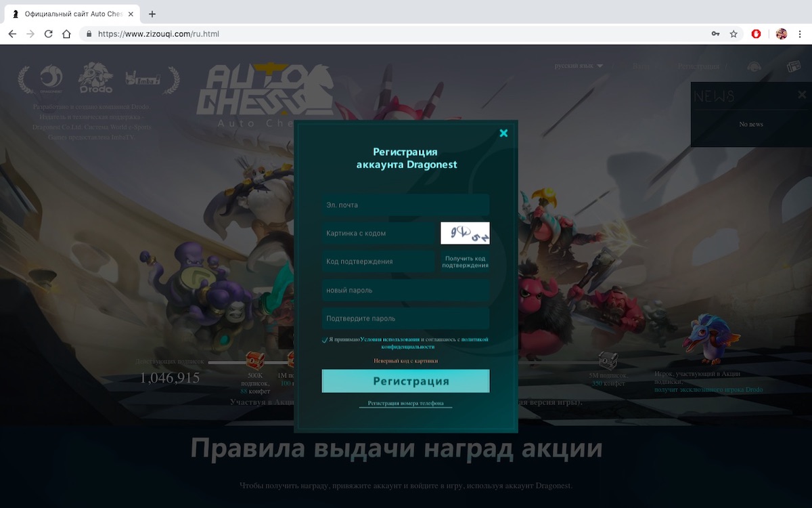
Task: Bookmark this page with the star
Action: click(x=734, y=34)
